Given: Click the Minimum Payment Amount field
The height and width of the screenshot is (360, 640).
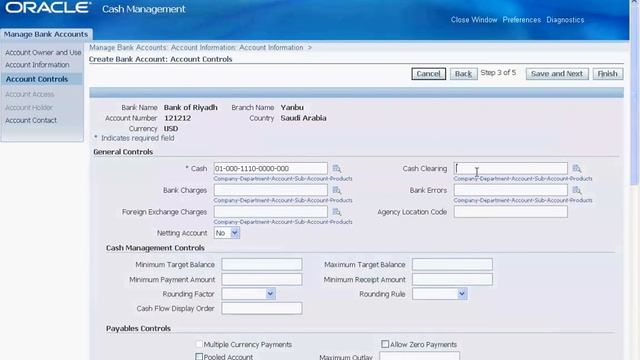Looking at the screenshot, I should coord(262,280).
